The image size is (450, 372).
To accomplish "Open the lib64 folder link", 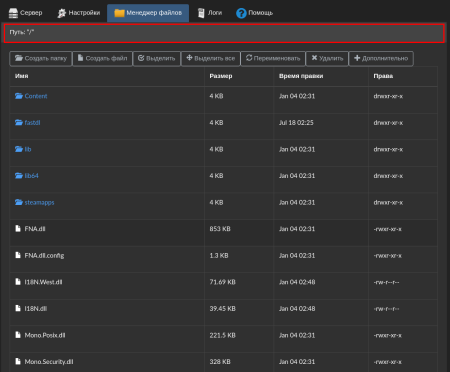I will [31, 176].
